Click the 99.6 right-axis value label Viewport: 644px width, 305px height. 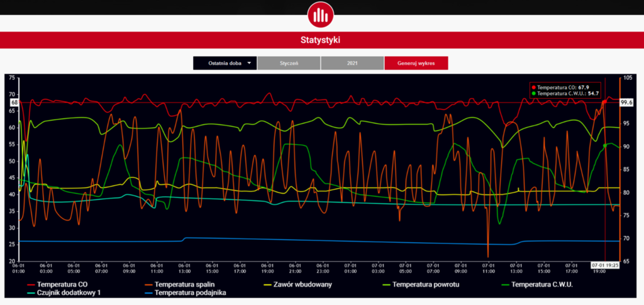pyautogui.click(x=626, y=102)
